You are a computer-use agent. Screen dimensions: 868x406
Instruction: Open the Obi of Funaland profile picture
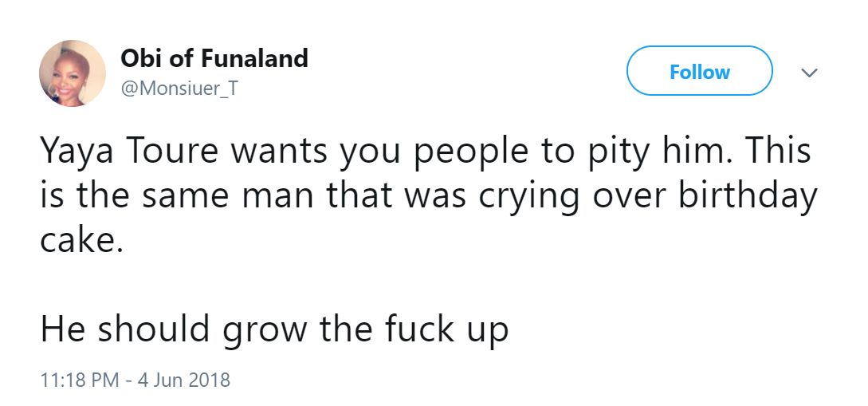pyautogui.click(x=73, y=73)
